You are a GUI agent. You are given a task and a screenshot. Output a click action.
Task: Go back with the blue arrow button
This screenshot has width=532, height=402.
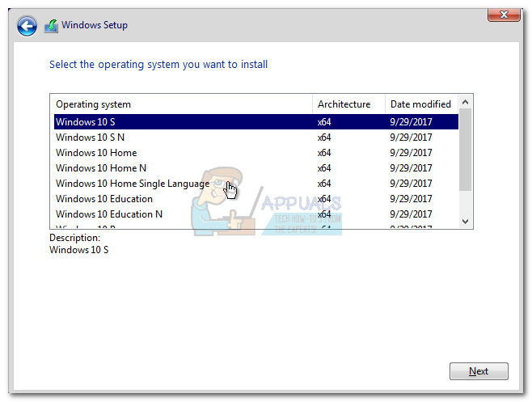(x=27, y=26)
